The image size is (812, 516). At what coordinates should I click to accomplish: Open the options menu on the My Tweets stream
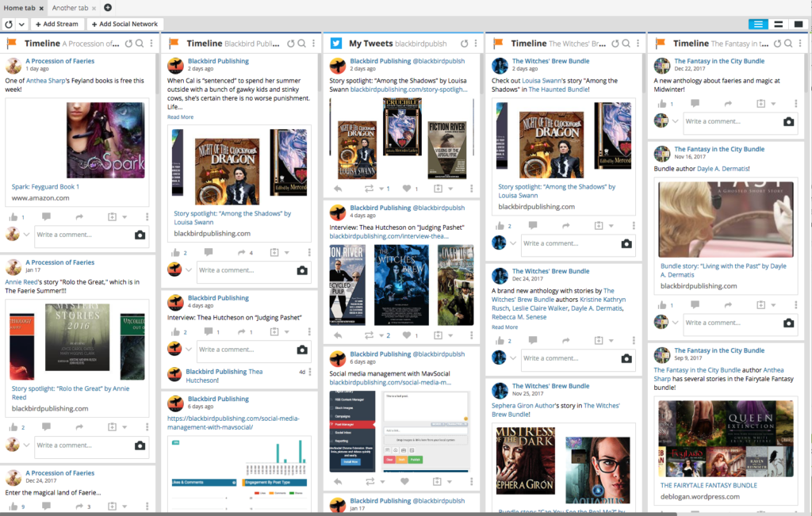pos(476,44)
